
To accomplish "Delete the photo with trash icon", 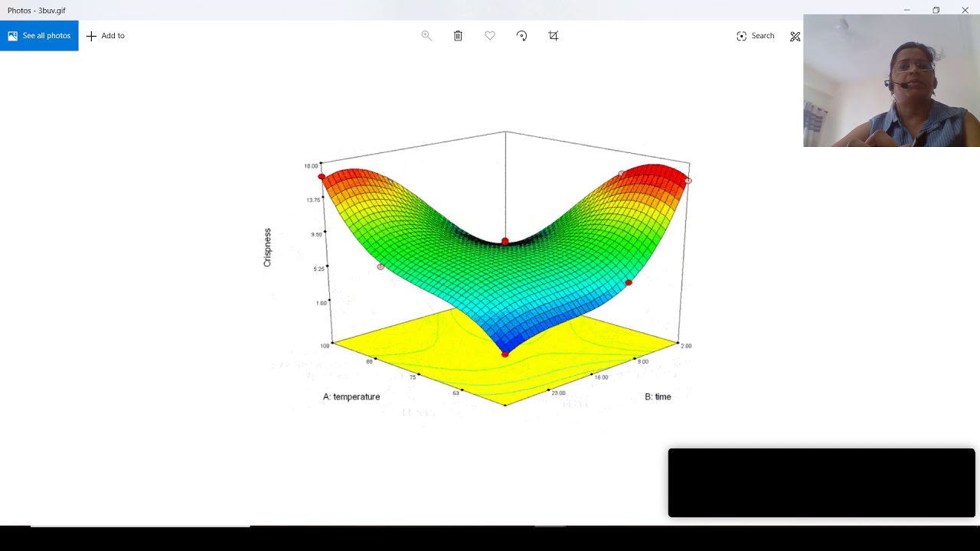I will point(458,36).
